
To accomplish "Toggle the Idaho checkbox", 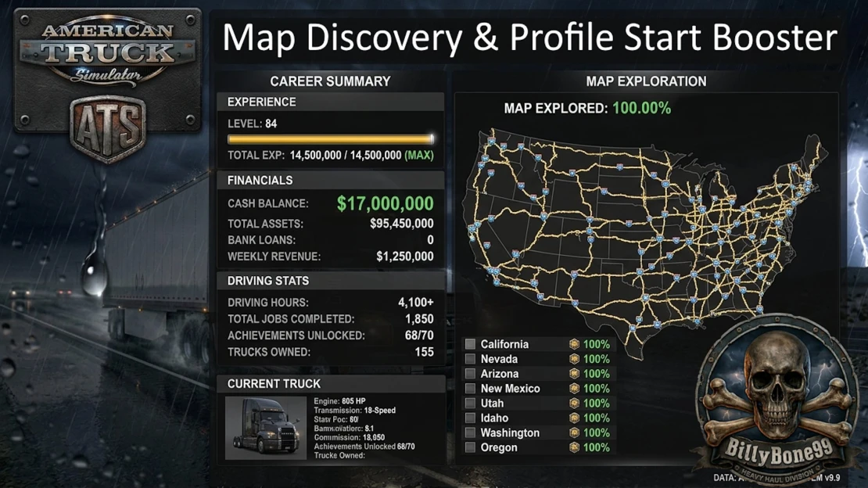I will pos(470,418).
